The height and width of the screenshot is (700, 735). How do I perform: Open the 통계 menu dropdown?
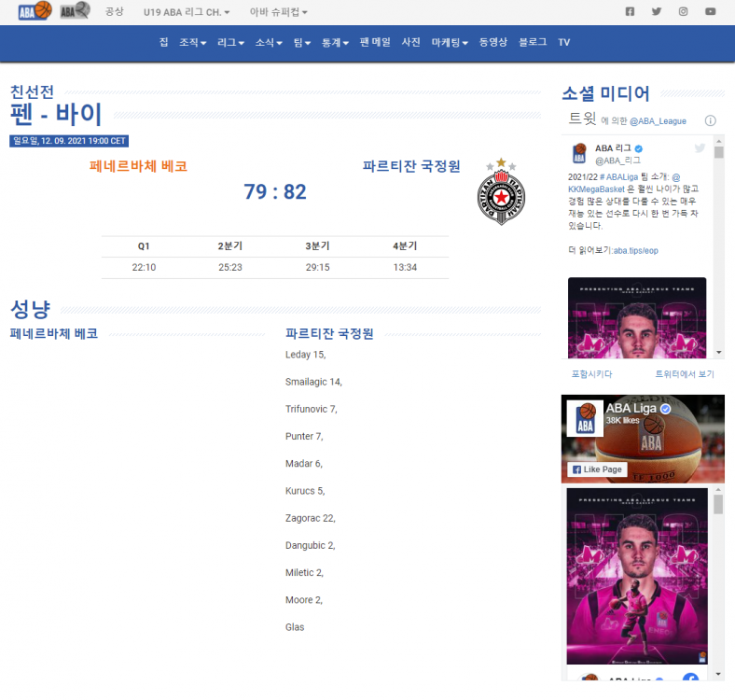pos(335,42)
